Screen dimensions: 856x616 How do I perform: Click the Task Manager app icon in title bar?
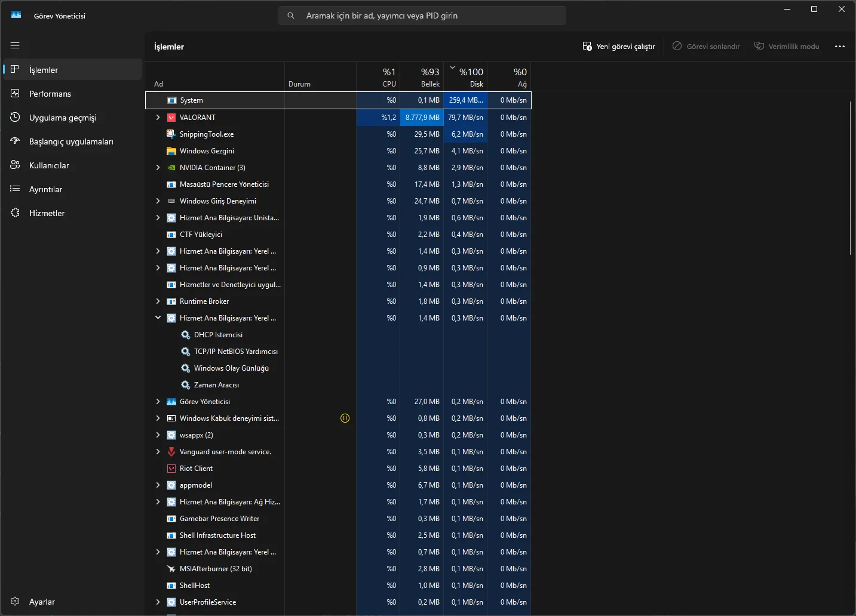(x=16, y=16)
